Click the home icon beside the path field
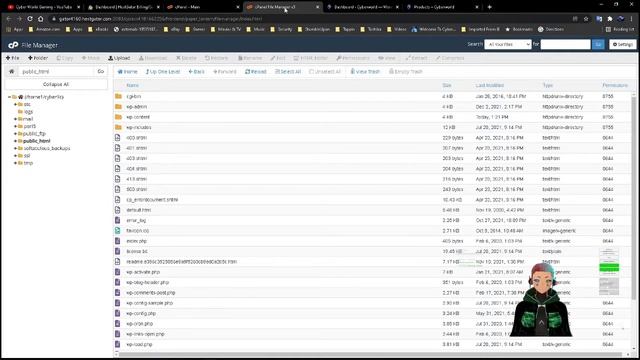This screenshot has height=360, width=640. tap(11, 71)
